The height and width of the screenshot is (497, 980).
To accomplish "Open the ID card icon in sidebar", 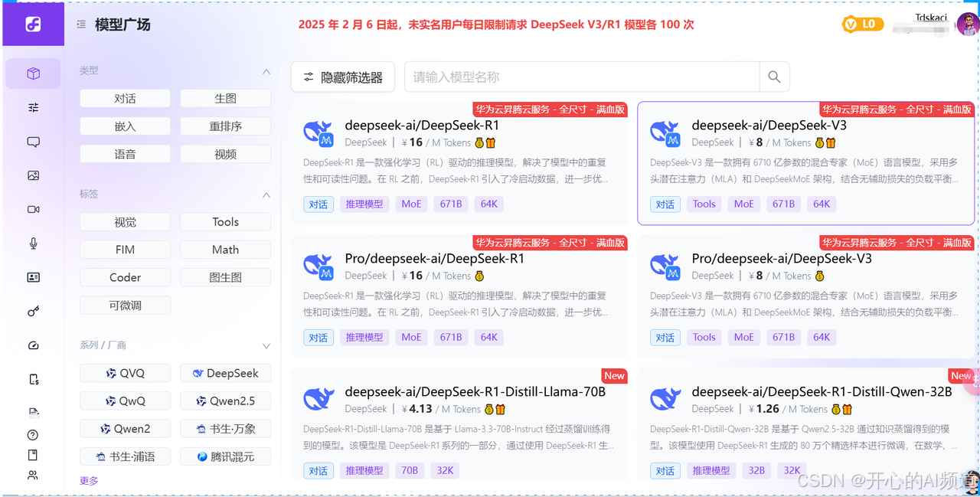I will (x=33, y=277).
